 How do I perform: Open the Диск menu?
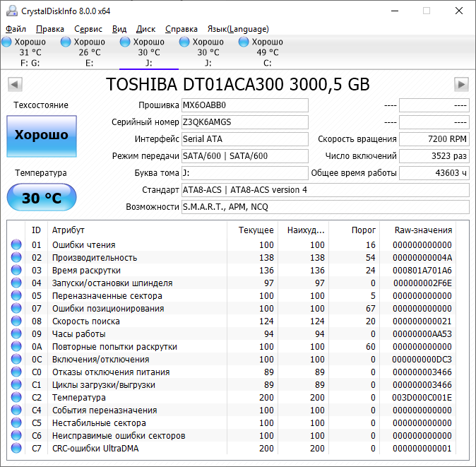click(x=145, y=29)
